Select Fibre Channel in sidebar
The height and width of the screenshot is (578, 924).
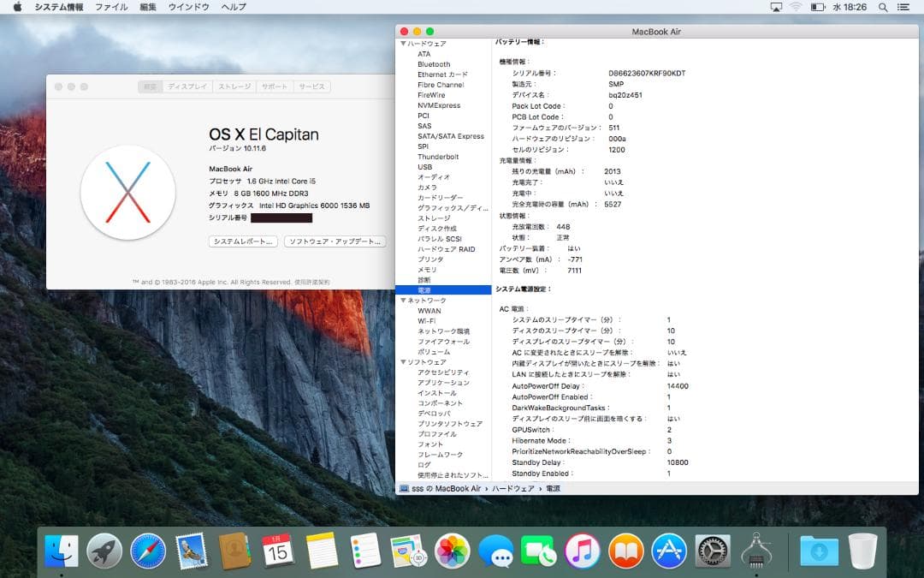[x=441, y=85]
